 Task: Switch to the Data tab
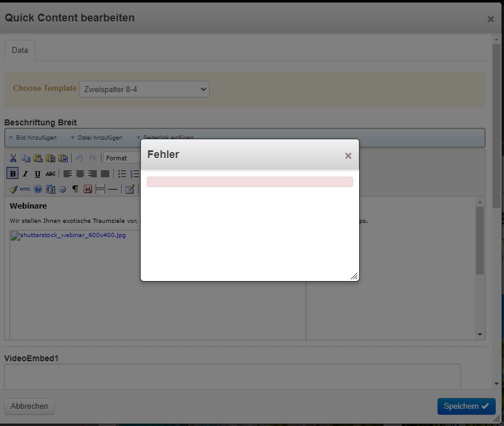[x=20, y=51]
